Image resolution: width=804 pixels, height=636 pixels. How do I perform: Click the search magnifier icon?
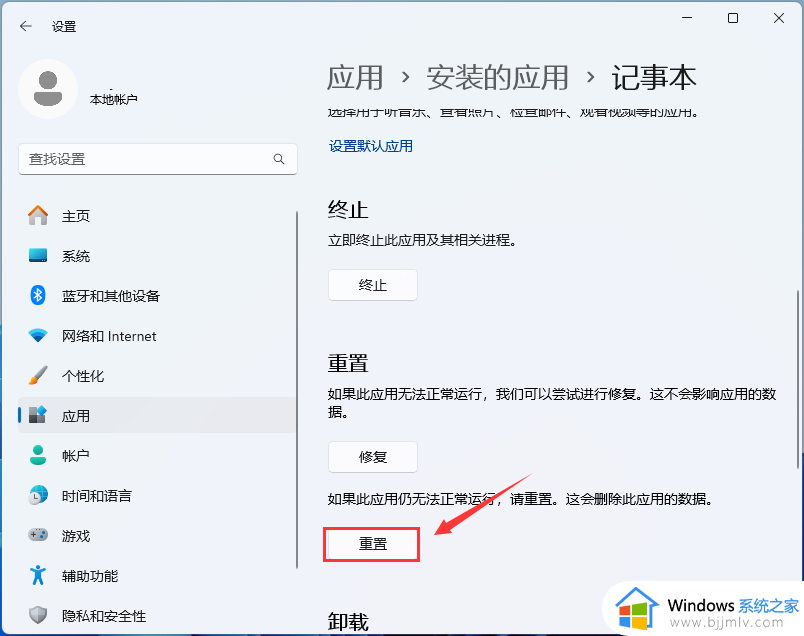coord(279,159)
